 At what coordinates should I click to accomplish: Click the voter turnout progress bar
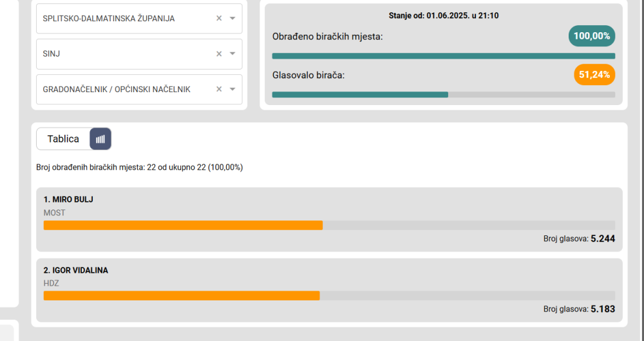pyautogui.click(x=444, y=95)
